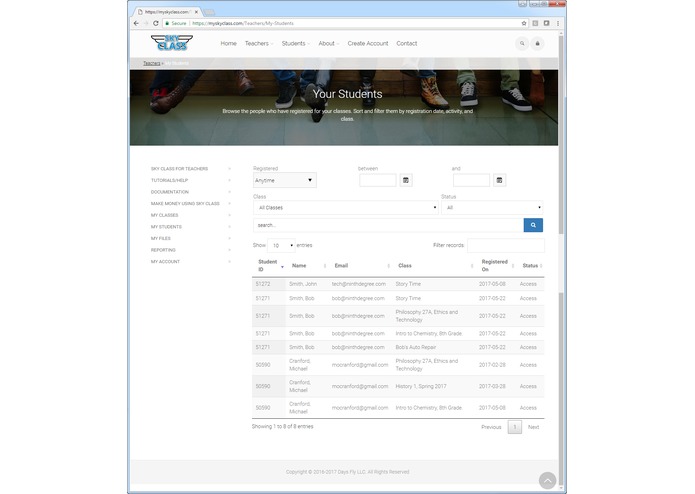Sort table by Registered On column
695x494 pixels.
[497, 266]
